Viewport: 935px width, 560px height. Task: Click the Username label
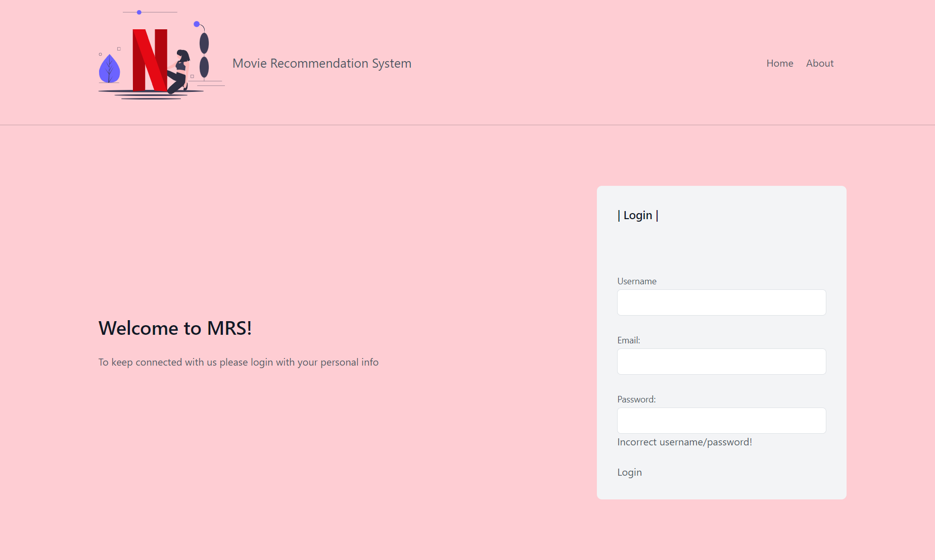click(637, 281)
